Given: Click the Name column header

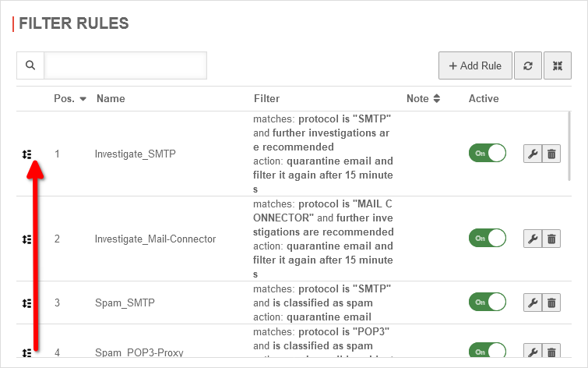Looking at the screenshot, I should [x=111, y=99].
